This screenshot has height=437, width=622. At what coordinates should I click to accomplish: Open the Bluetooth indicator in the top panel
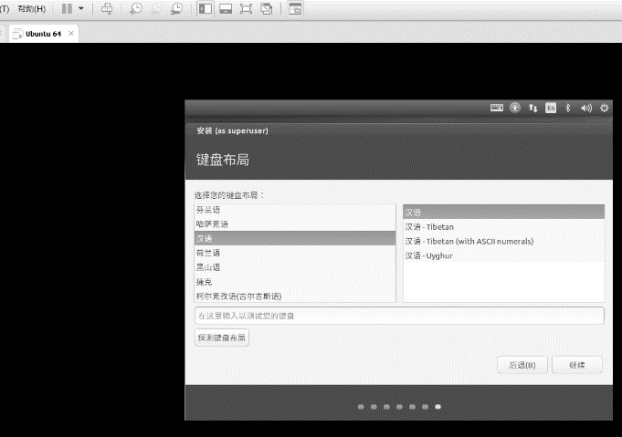pos(568,108)
